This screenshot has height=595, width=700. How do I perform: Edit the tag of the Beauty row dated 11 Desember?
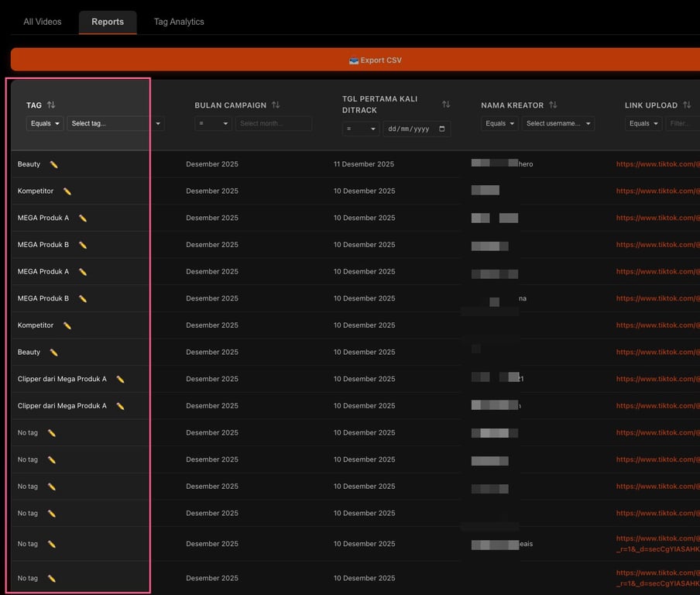coord(53,164)
